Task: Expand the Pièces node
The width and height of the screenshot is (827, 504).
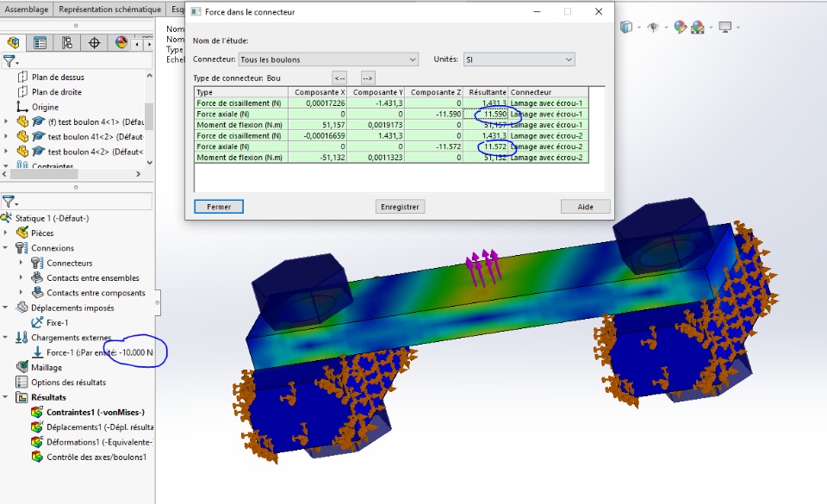Action: (6, 233)
